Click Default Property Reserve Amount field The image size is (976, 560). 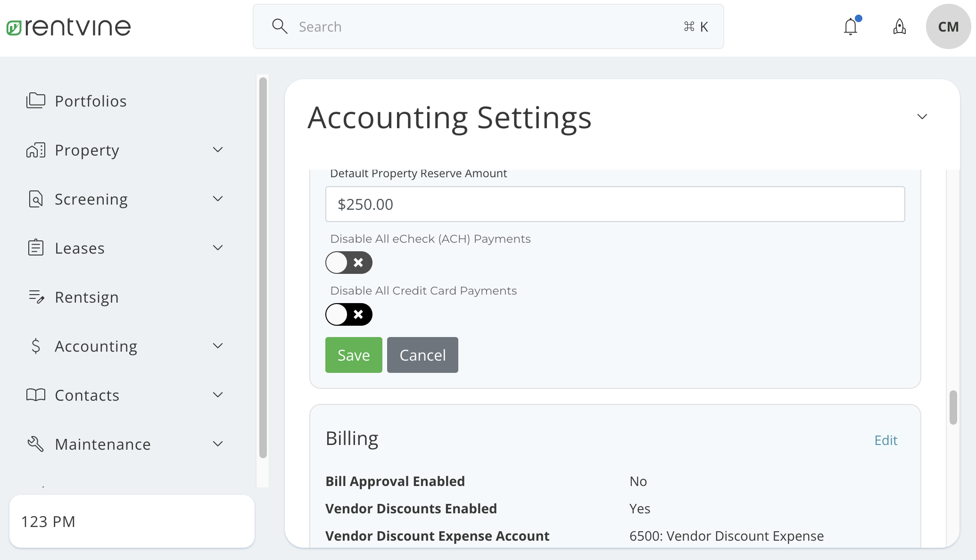coord(614,204)
